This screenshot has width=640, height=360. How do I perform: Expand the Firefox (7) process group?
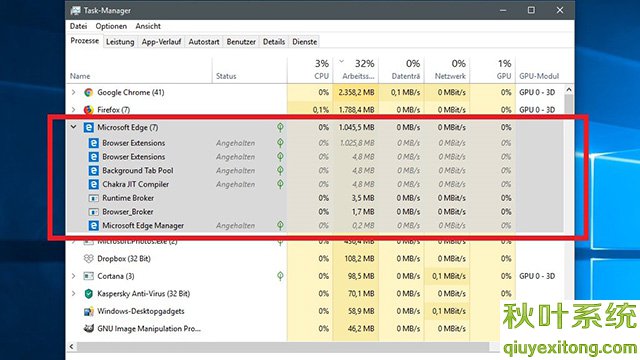73,110
